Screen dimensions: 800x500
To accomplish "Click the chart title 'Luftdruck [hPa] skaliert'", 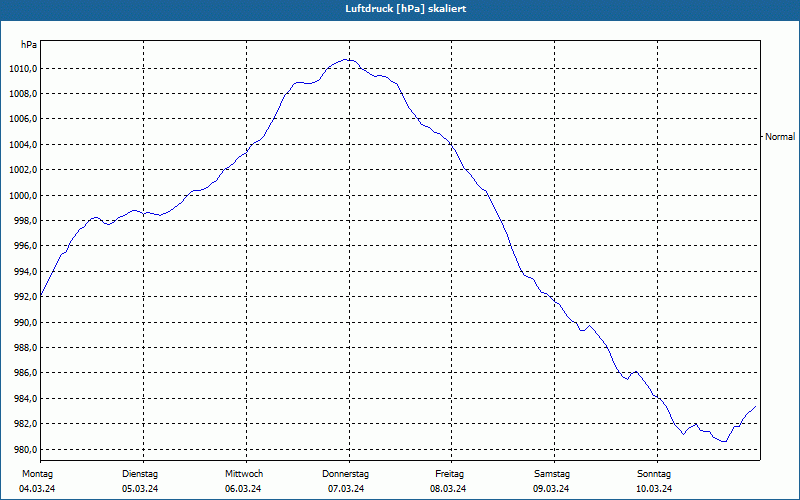I will click(406, 9).
